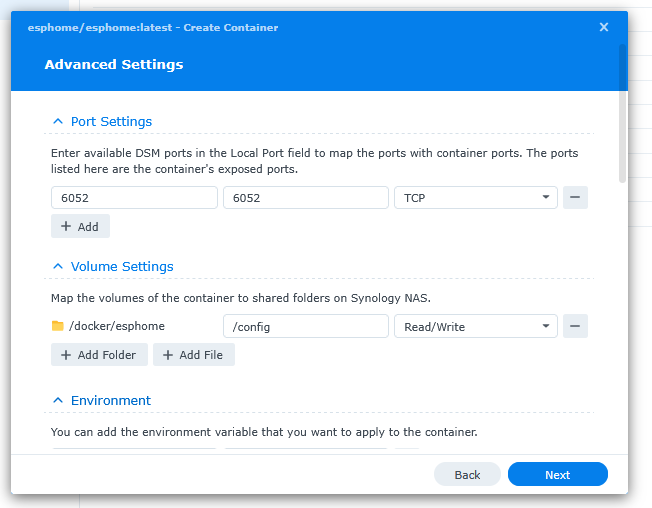Collapse the Volume Settings section
This screenshot has width=652, height=508.
click(58, 266)
